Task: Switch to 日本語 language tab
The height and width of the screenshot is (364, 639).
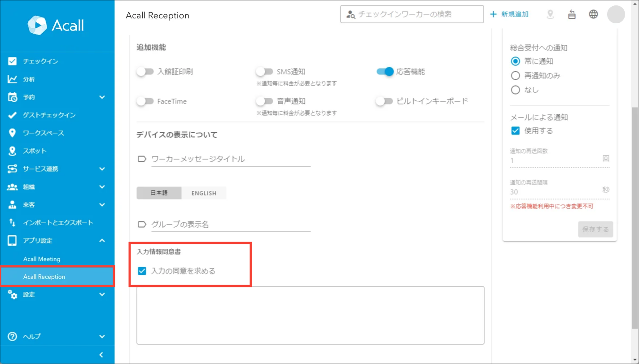Action: (x=159, y=193)
